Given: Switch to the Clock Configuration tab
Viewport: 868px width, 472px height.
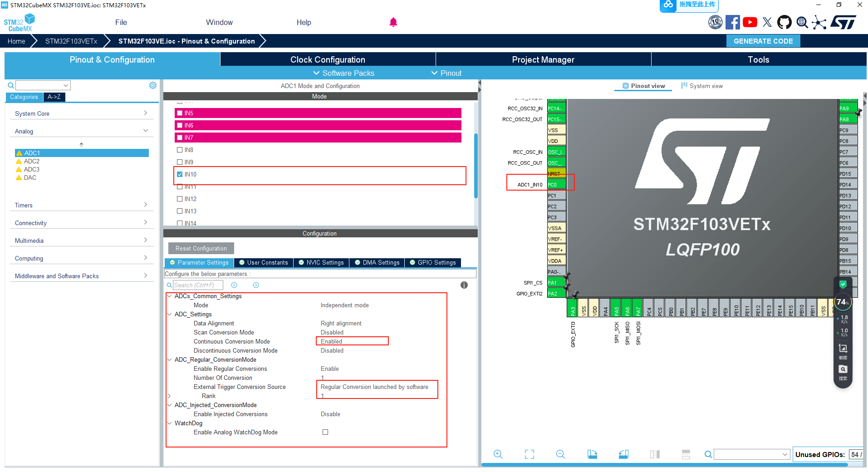Looking at the screenshot, I should pyautogui.click(x=328, y=59).
